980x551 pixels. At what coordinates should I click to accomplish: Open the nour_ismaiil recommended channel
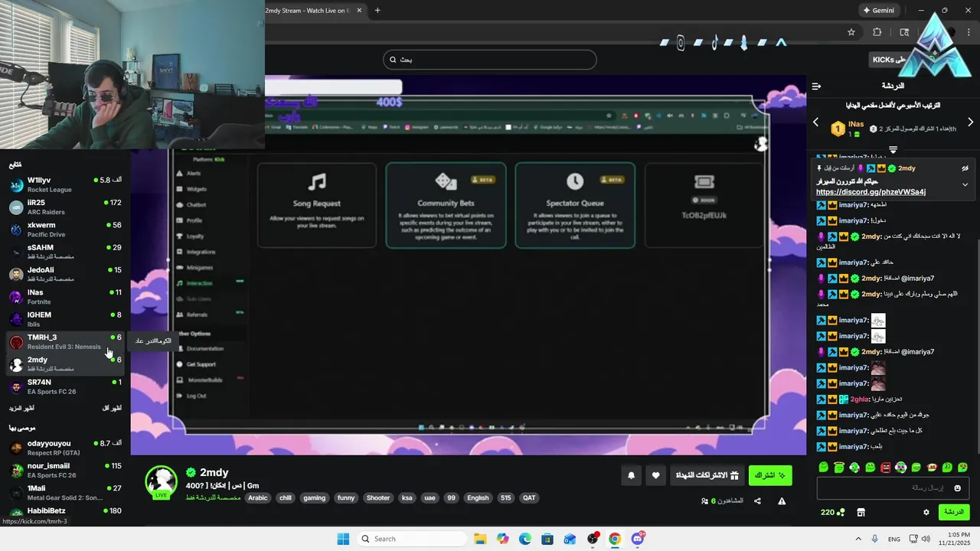click(x=65, y=470)
